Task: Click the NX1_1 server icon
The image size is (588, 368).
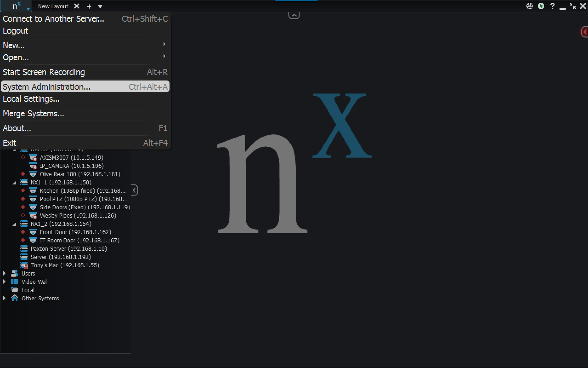Action: (x=24, y=182)
